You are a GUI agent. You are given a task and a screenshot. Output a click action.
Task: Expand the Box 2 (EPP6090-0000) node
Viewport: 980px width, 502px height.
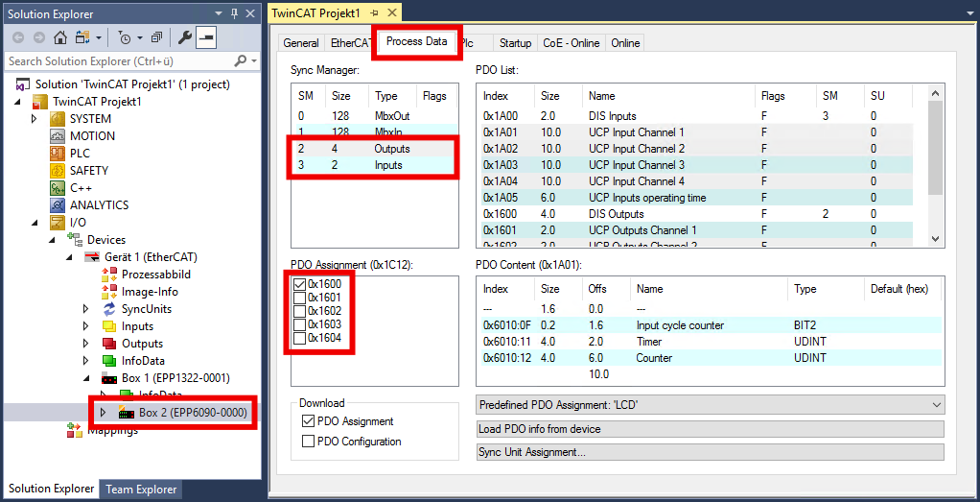pos(104,413)
